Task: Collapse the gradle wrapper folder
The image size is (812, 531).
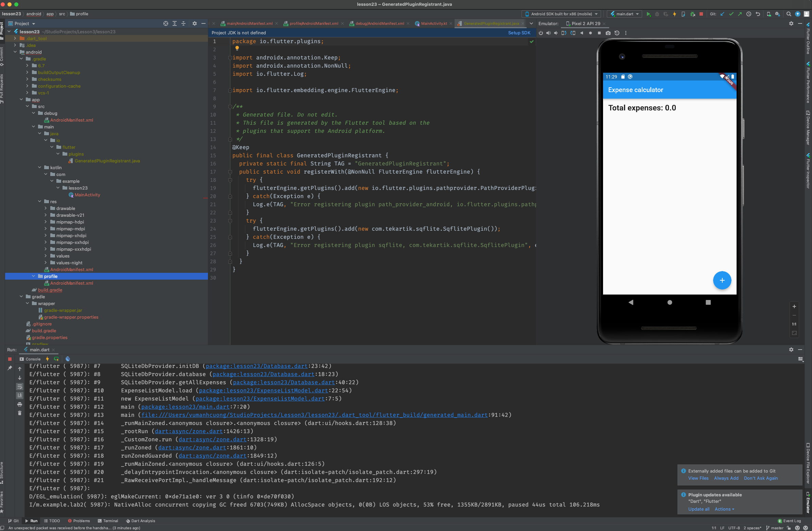Action: click(27, 303)
